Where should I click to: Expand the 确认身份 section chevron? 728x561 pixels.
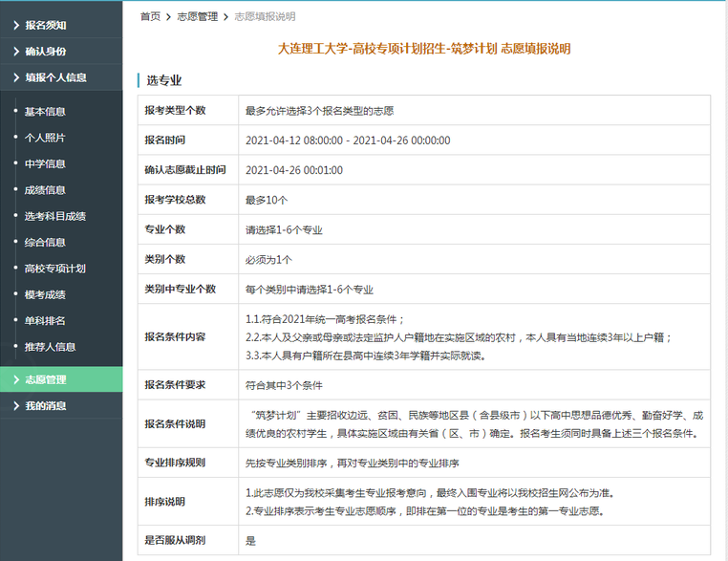click(x=16, y=51)
